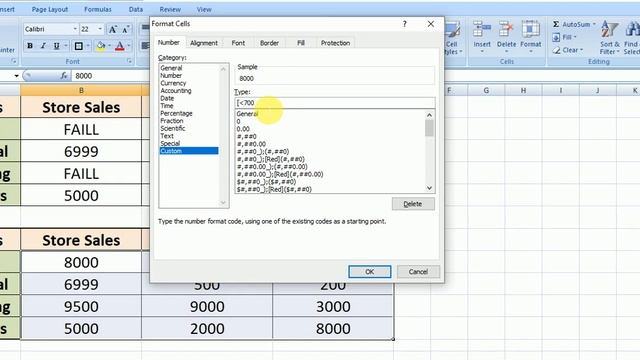Click the Font Color letter A icon
The width and height of the screenshot is (640, 360).
(x=120, y=46)
